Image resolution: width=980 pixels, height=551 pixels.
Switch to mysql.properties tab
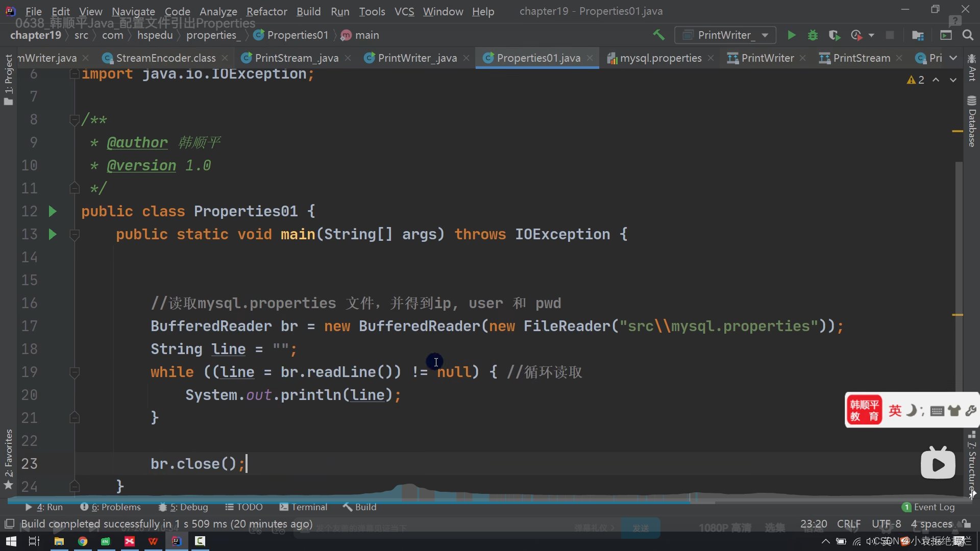click(x=660, y=58)
